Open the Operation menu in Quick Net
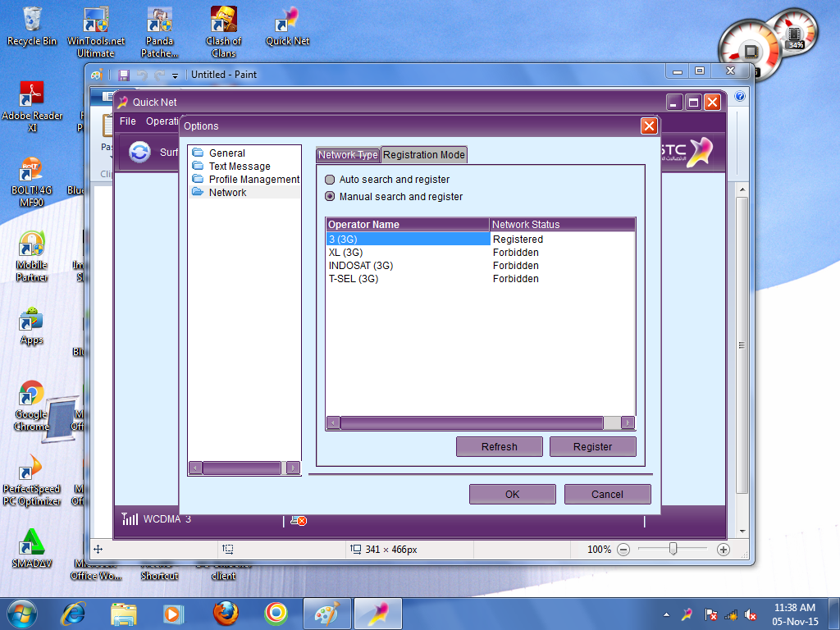Screen dimensions: 840x630 coord(162,121)
